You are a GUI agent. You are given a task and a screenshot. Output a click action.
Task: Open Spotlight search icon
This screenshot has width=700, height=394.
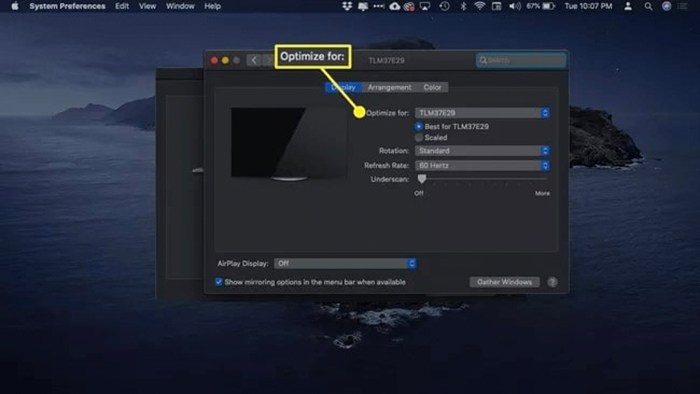pos(648,6)
